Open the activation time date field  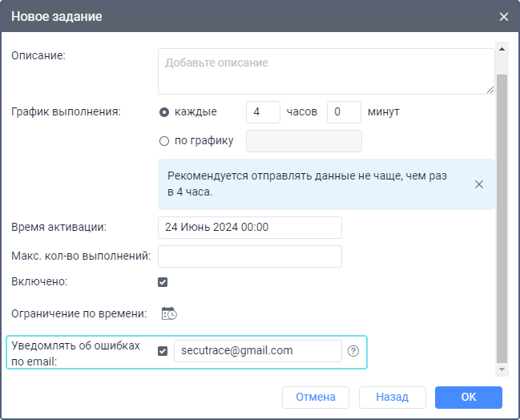point(250,227)
